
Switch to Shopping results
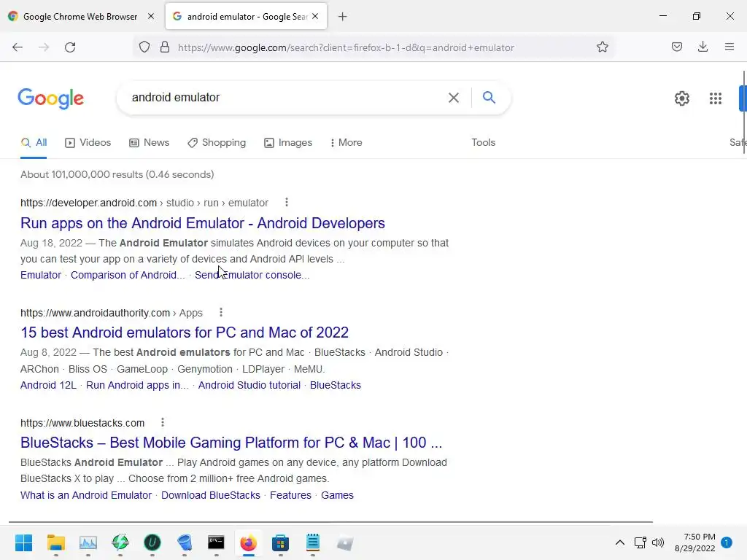click(x=217, y=143)
